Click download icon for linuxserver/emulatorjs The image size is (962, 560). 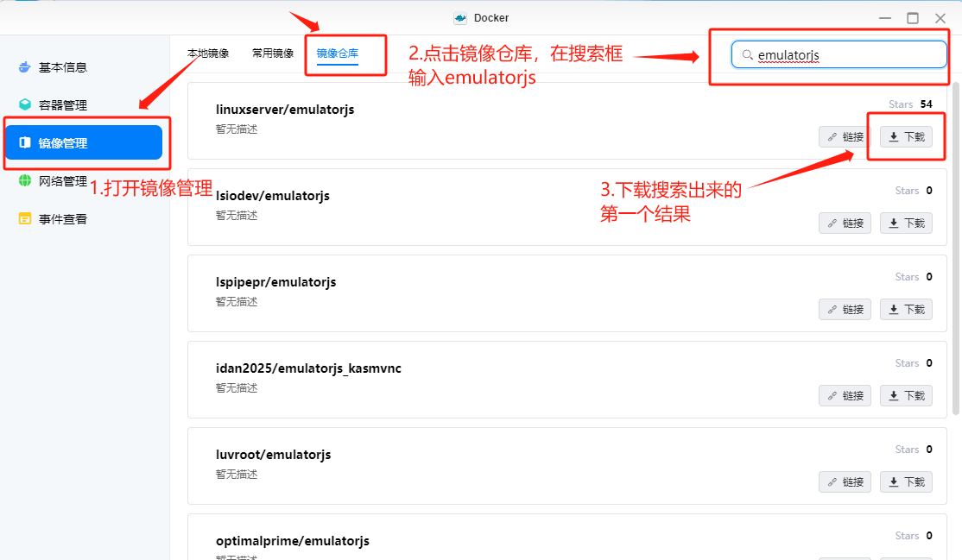[x=894, y=137]
